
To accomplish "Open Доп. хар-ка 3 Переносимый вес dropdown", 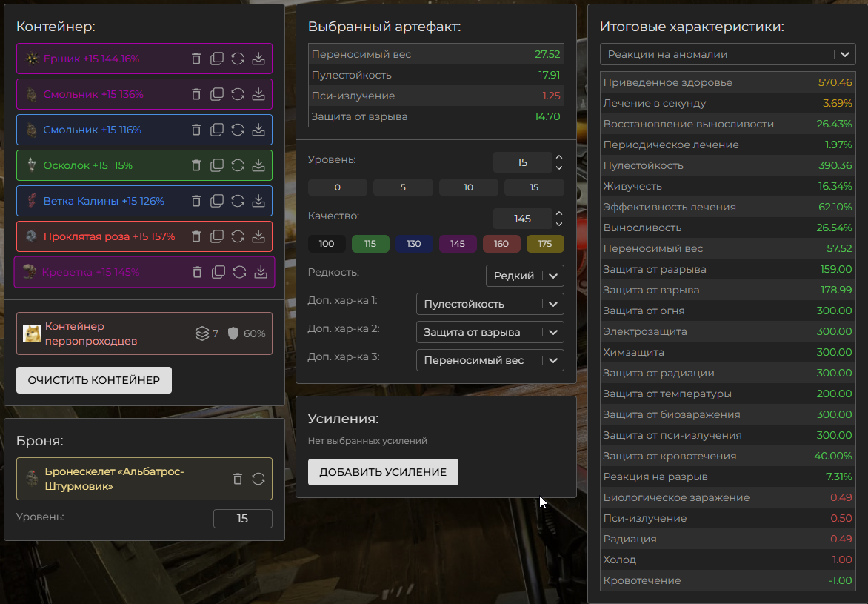I will point(490,360).
